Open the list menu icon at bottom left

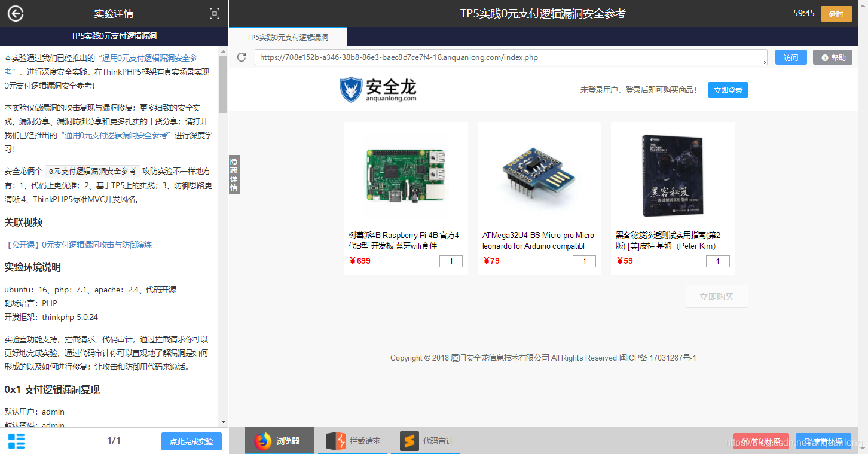[16, 441]
